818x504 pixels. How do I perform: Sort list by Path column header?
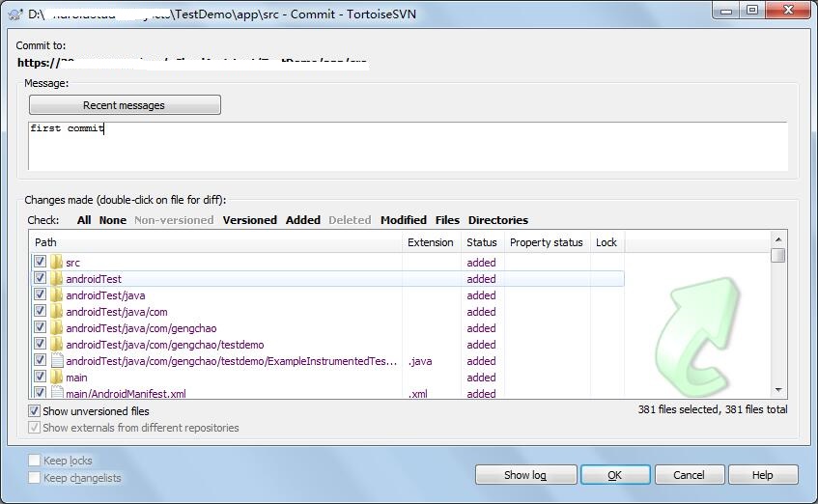(215, 242)
